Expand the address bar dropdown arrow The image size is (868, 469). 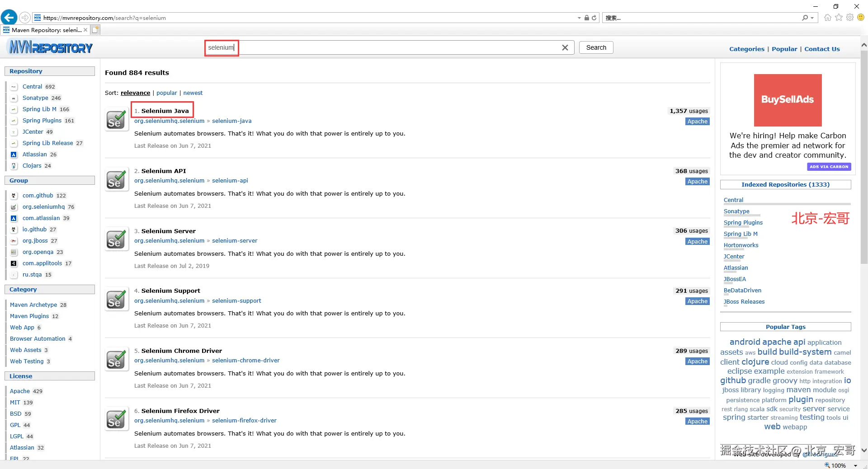pos(579,18)
